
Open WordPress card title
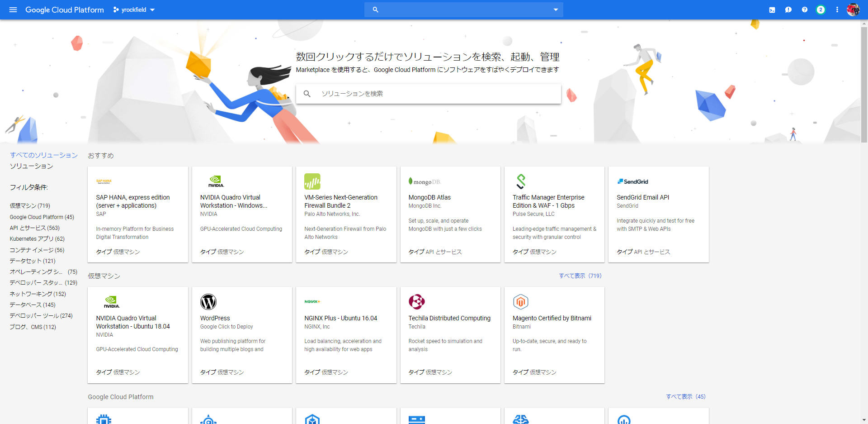click(215, 318)
